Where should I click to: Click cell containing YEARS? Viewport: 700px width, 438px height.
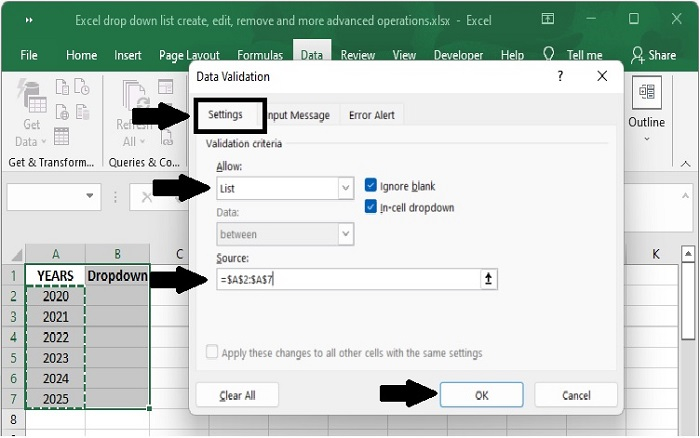tap(55, 275)
